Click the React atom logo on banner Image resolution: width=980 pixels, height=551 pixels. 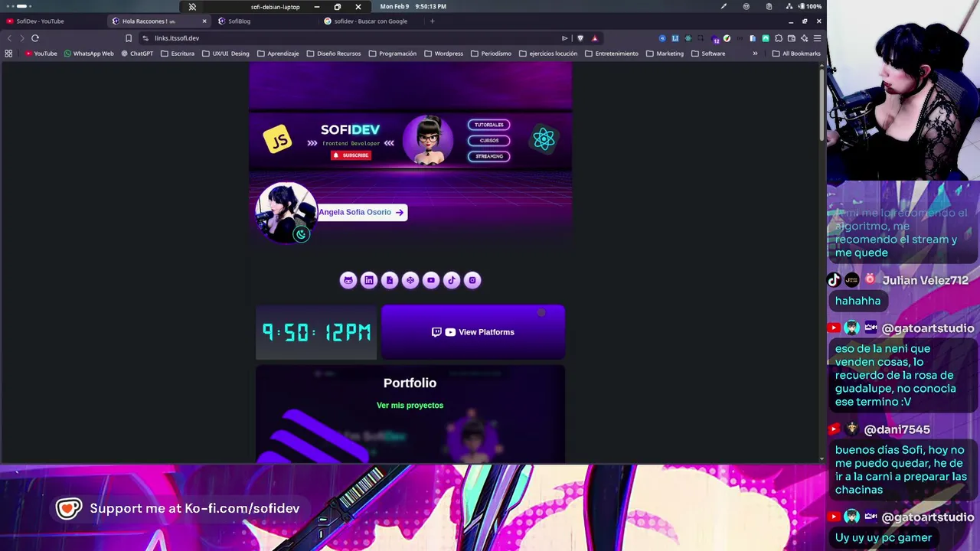[x=544, y=139]
